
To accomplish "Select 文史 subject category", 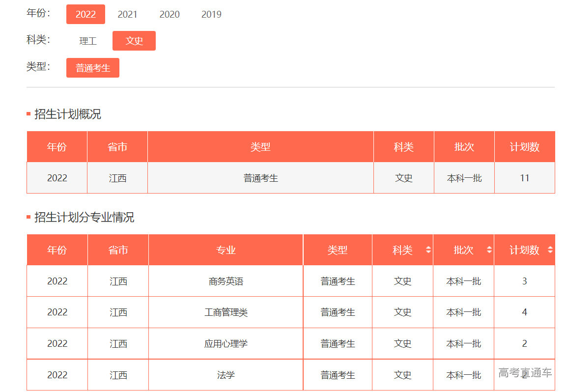I will coord(134,41).
